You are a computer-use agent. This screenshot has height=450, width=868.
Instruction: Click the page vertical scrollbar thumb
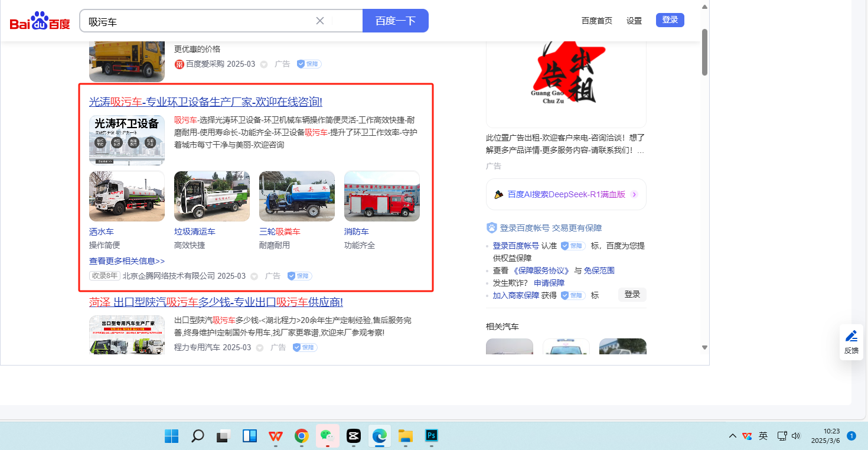click(704, 52)
